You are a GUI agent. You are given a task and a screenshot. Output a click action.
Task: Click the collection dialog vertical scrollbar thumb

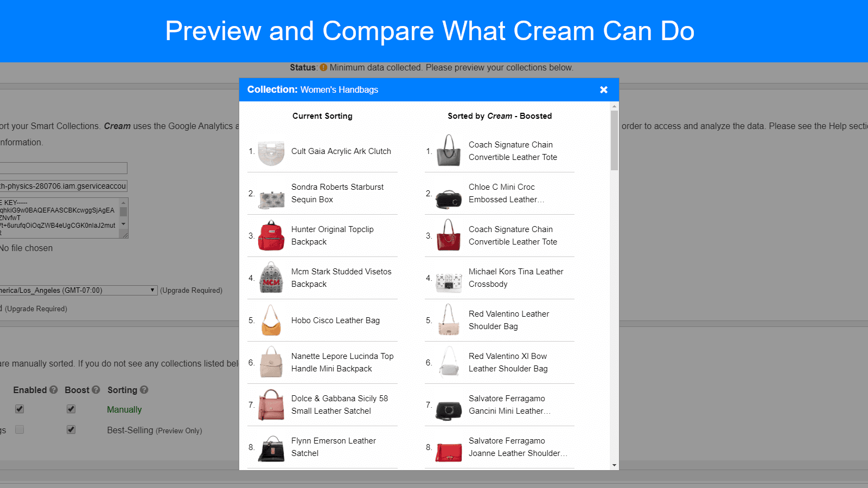(x=614, y=140)
